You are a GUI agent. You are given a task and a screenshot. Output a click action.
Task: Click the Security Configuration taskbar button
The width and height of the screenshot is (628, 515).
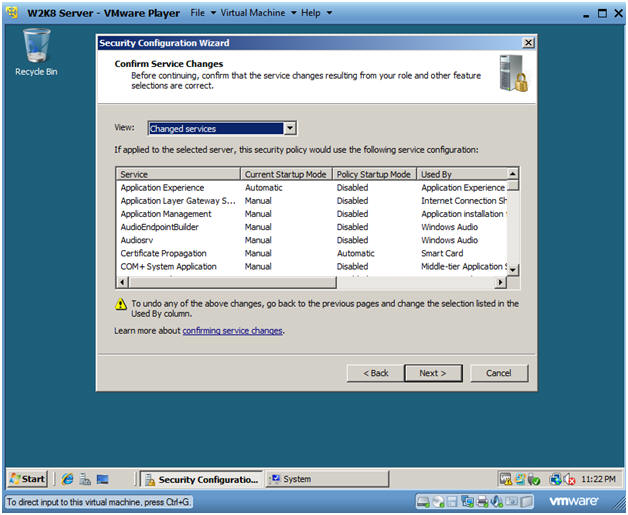(202, 479)
